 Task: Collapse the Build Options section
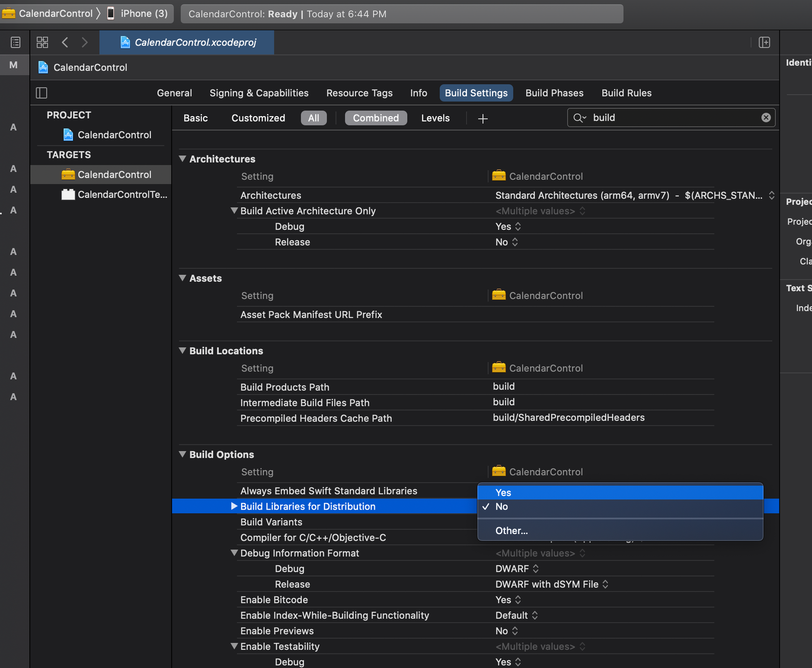click(x=183, y=454)
